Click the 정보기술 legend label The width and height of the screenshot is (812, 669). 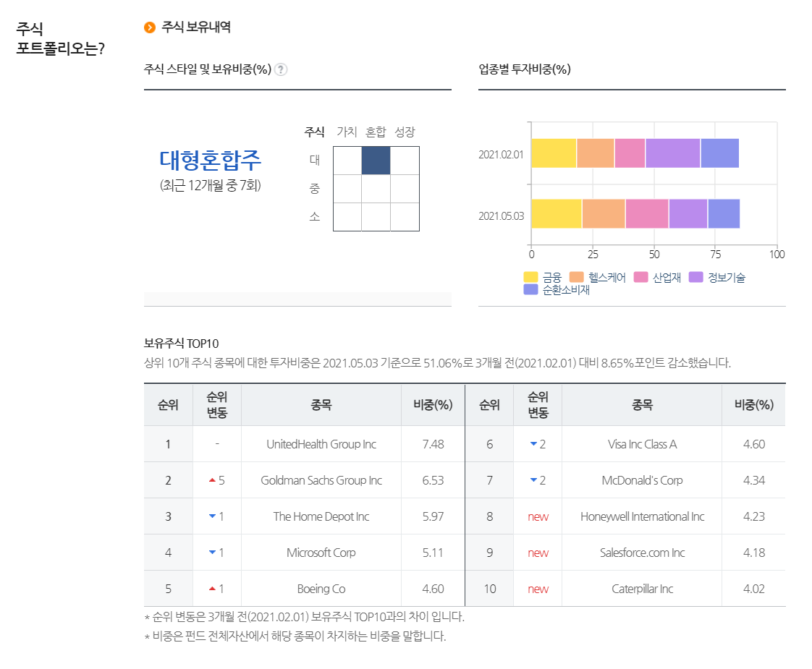point(727,278)
